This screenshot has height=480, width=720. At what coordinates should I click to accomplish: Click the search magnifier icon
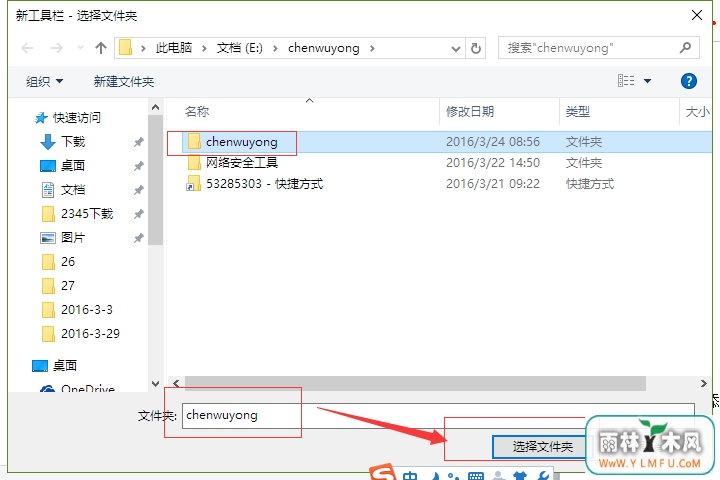(685, 48)
